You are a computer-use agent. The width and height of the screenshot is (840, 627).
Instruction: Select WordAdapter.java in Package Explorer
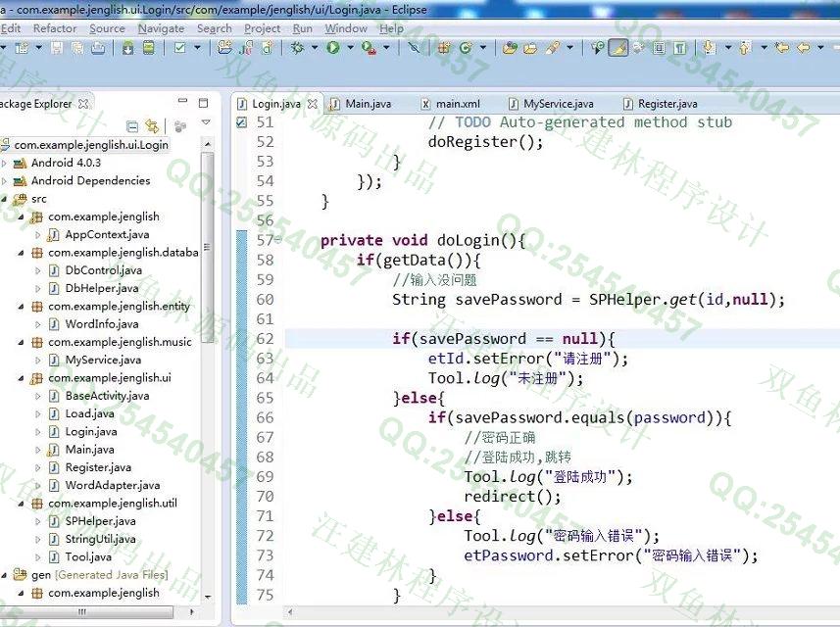pyautogui.click(x=113, y=486)
